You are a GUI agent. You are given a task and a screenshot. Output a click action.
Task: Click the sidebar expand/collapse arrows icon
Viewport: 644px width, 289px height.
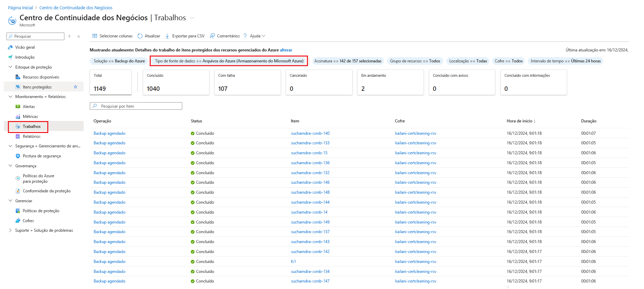[69, 36]
